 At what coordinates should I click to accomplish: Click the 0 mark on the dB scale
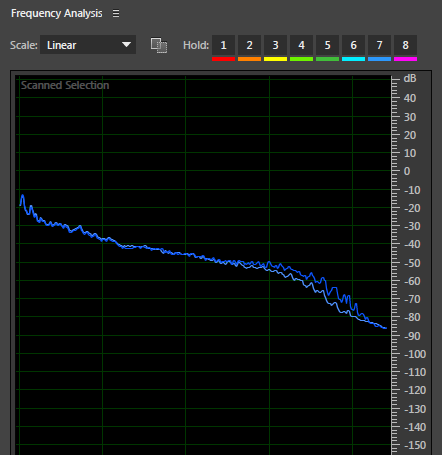click(407, 171)
